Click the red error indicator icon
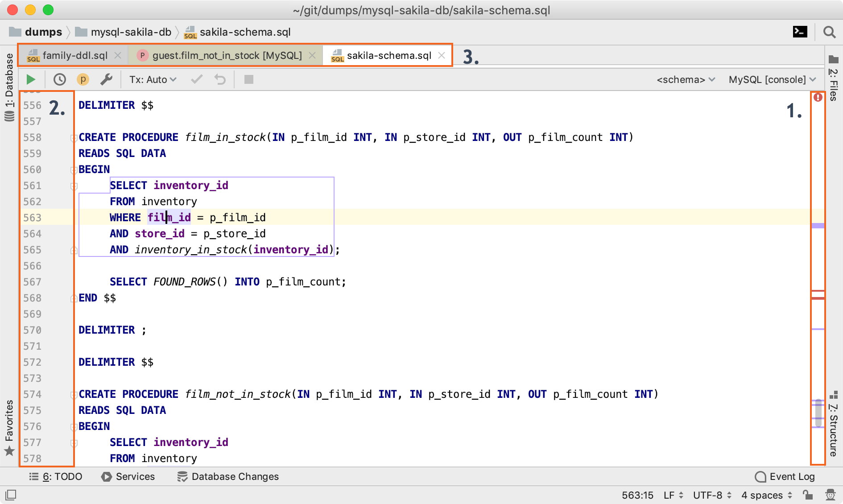843x504 pixels. click(x=818, y=97)
